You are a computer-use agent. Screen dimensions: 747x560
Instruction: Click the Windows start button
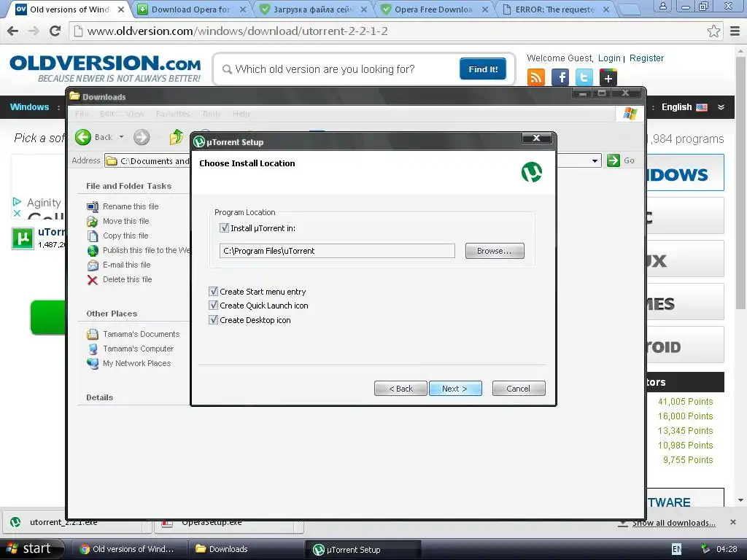tap(31, 549)
